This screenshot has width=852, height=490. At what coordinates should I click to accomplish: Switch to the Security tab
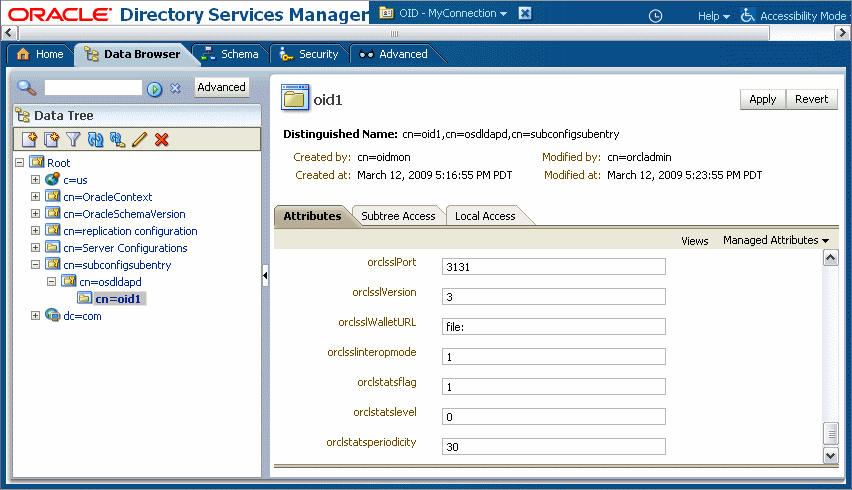click(x=308, y=54)
